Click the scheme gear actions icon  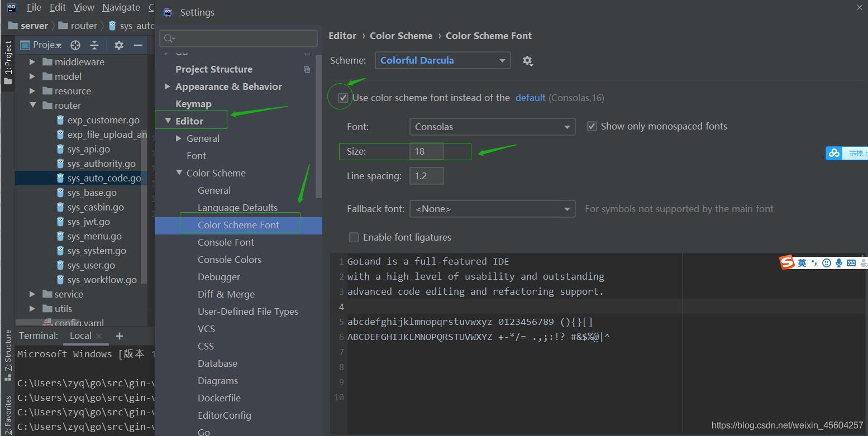527,61
